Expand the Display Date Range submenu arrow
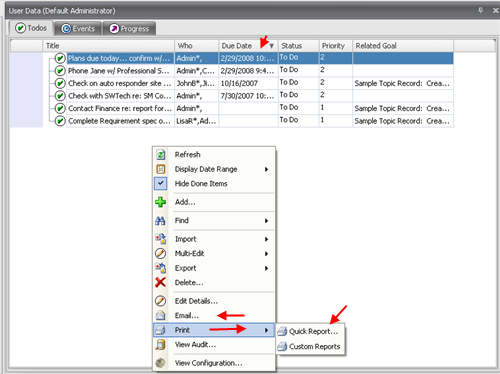 coord(266,169)
